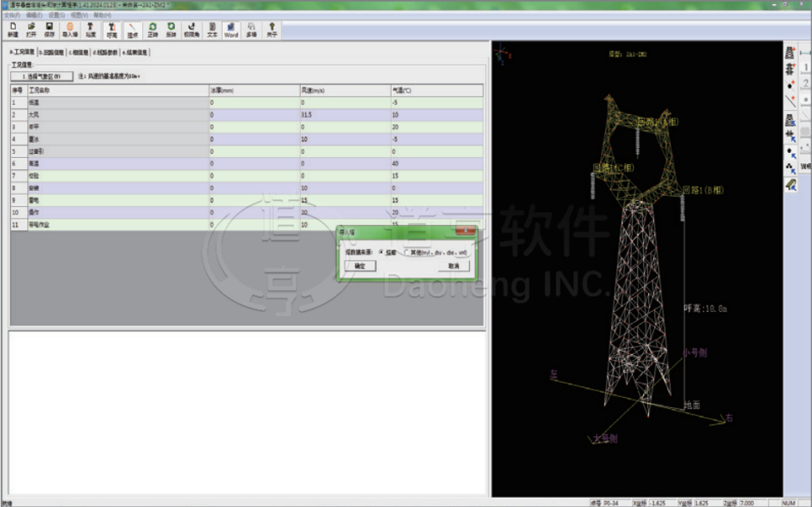Click the 文本 (Text) toolbar icon
This screenshot has width=812, height=507.
(x=212, y=29)
